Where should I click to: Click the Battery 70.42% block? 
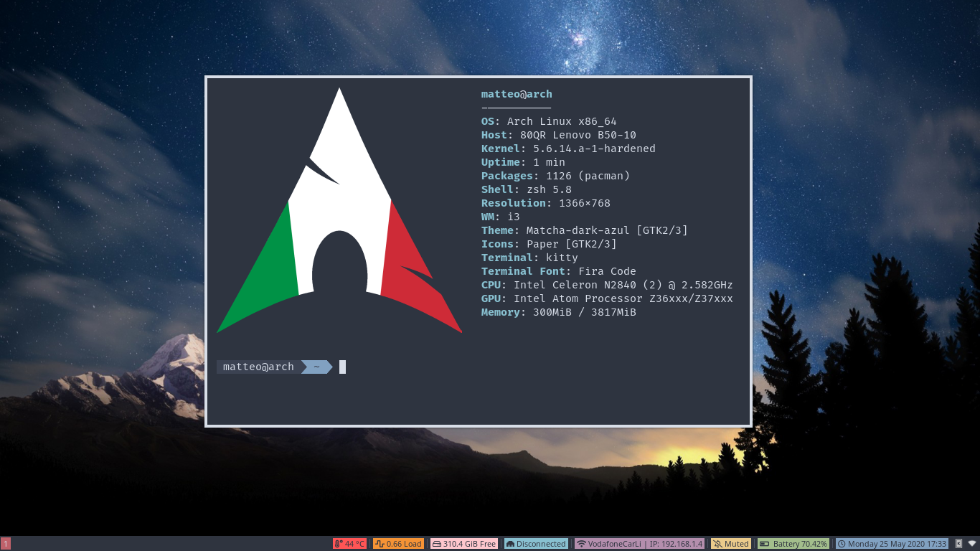[793, 544]
